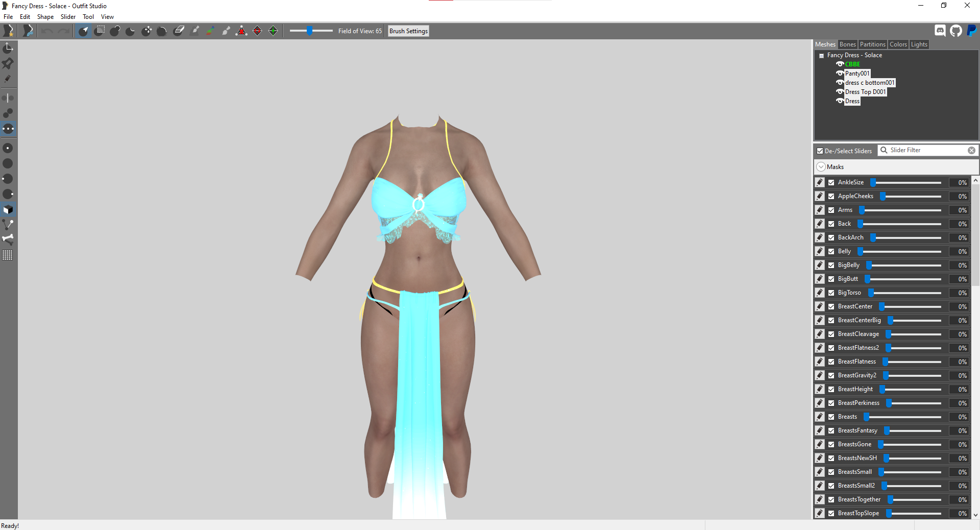The image size is (980, 530).
Task: Select the Flip Edge tool with the red diamond
Action: pos(257,31)
